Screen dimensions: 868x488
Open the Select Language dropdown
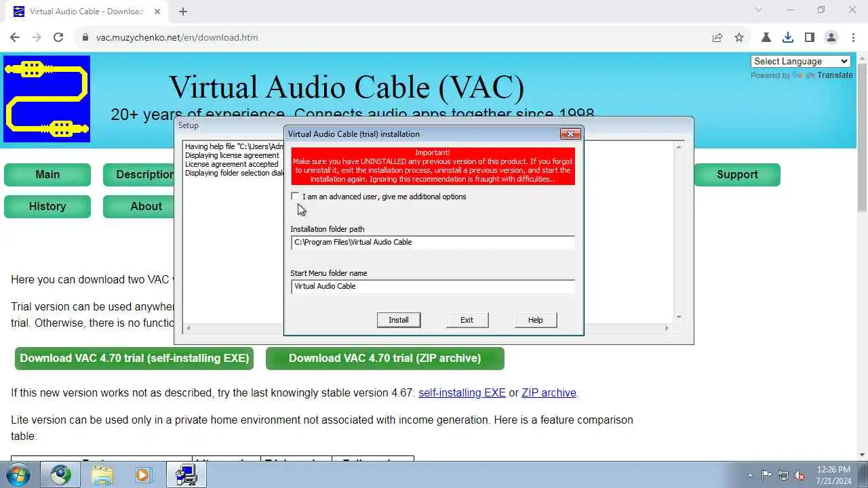[x=801, y=61]
